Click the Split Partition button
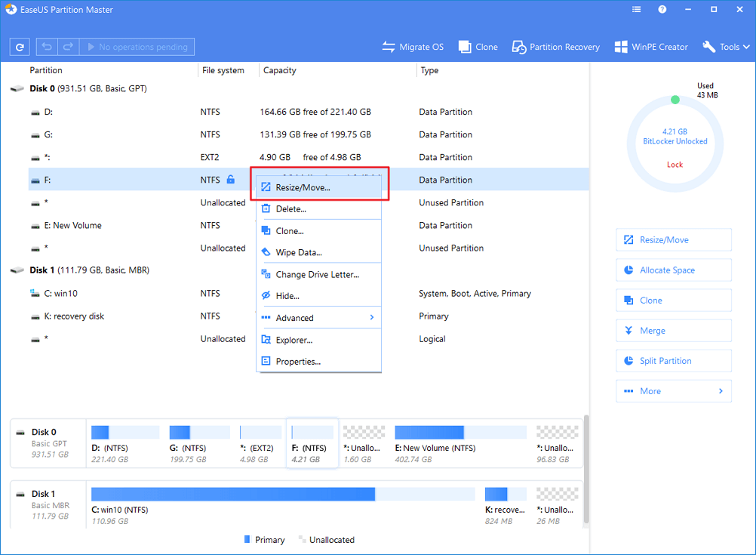 coord(674,361)
